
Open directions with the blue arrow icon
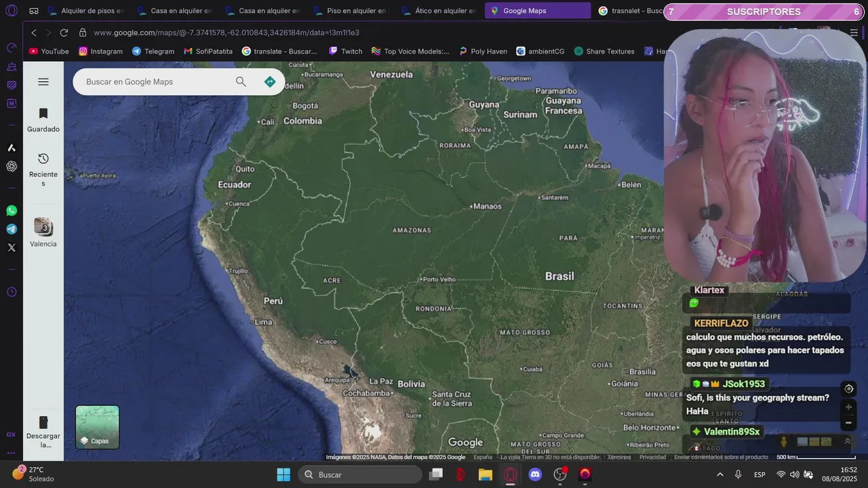click(270, 82)
